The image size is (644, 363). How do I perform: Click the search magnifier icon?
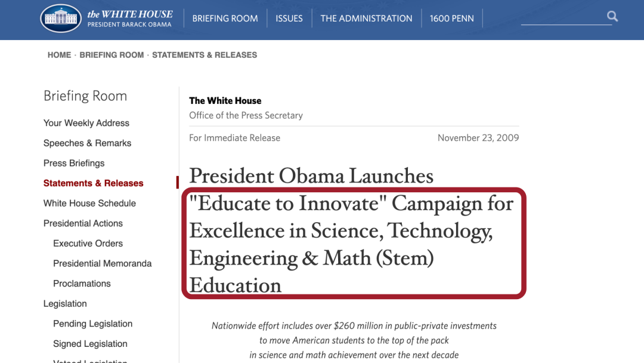612,17
